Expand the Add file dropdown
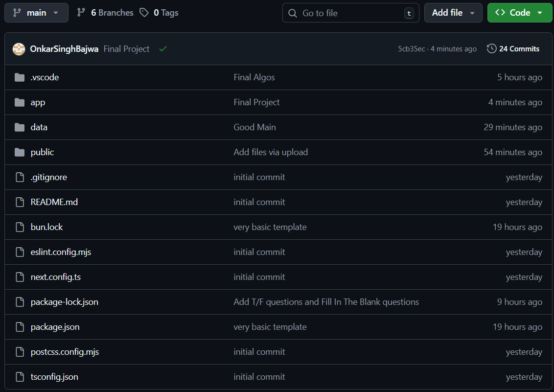 pyautogui.click(x=453, y=13)
